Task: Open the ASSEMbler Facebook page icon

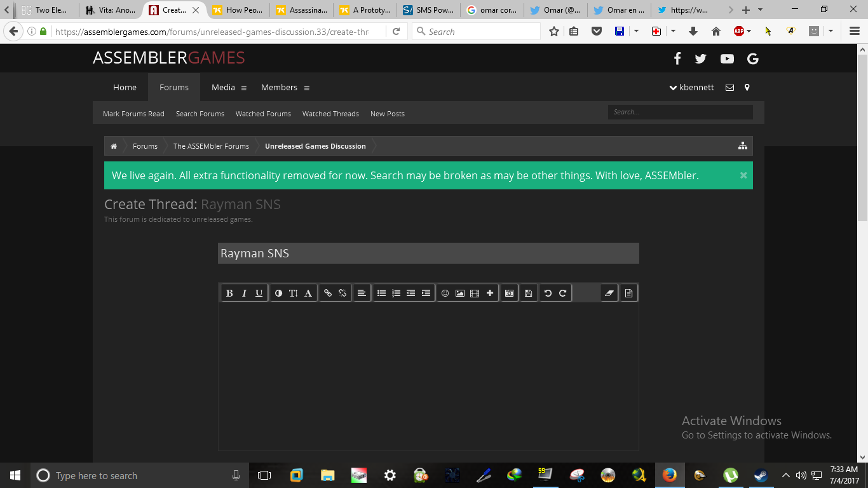Action: click(x=677, y=58)
